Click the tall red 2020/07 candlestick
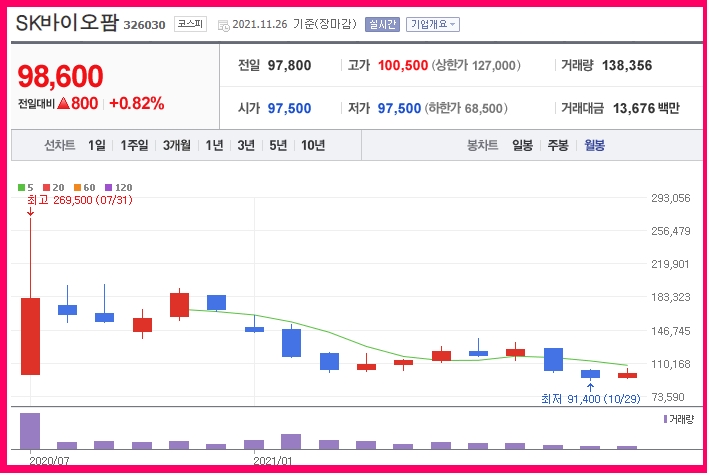Screen dimensions: 707x473 [x=30, y=336]
